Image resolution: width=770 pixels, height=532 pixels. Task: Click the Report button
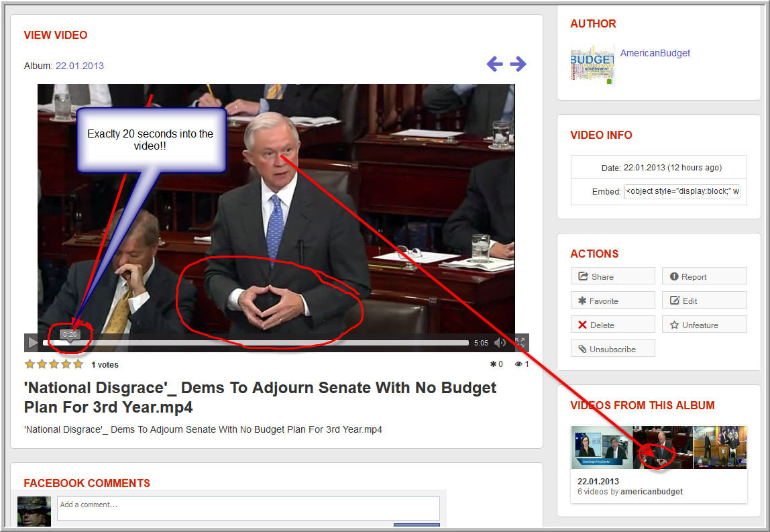(x=704, y=276)
